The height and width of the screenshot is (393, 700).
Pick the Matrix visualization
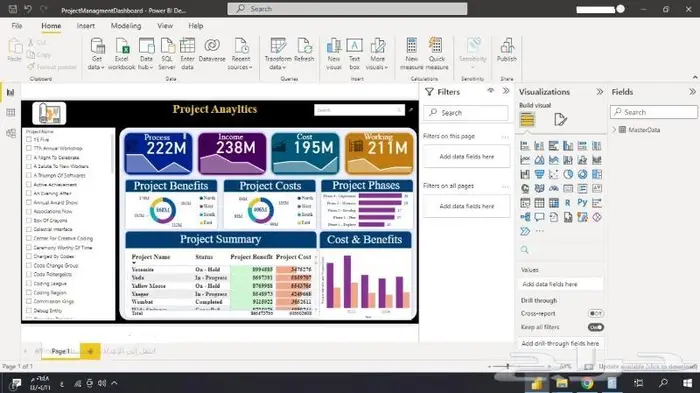point(554,203)
